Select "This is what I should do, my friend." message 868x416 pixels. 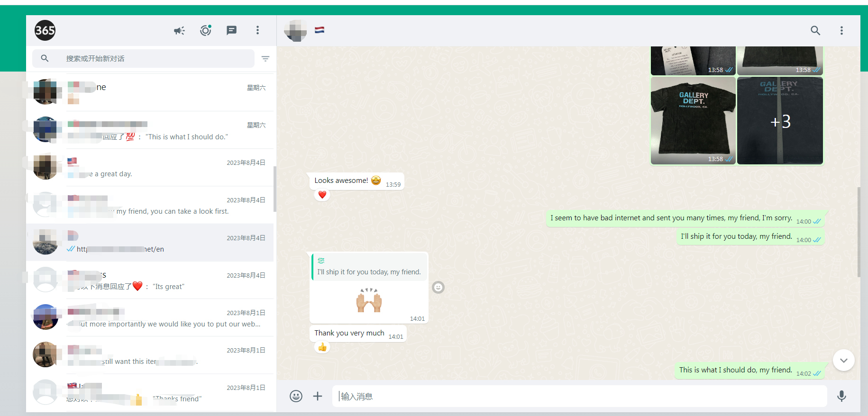coord(749,371)
